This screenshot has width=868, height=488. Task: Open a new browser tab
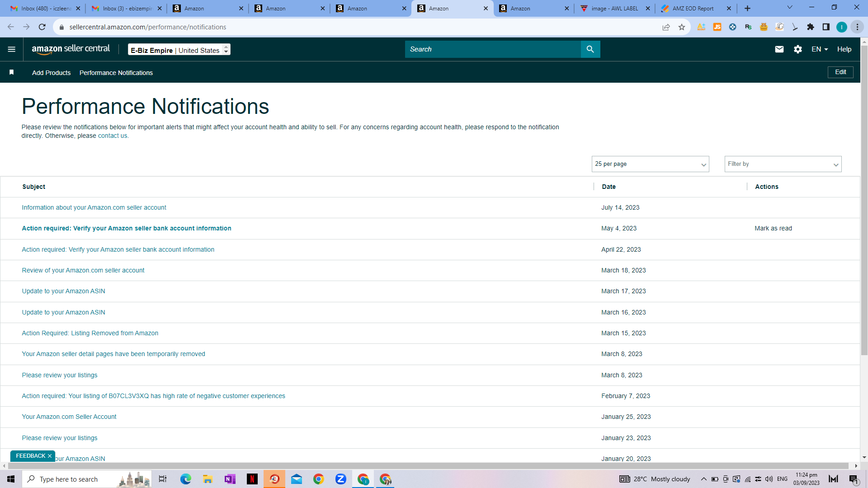coord(748,8)
